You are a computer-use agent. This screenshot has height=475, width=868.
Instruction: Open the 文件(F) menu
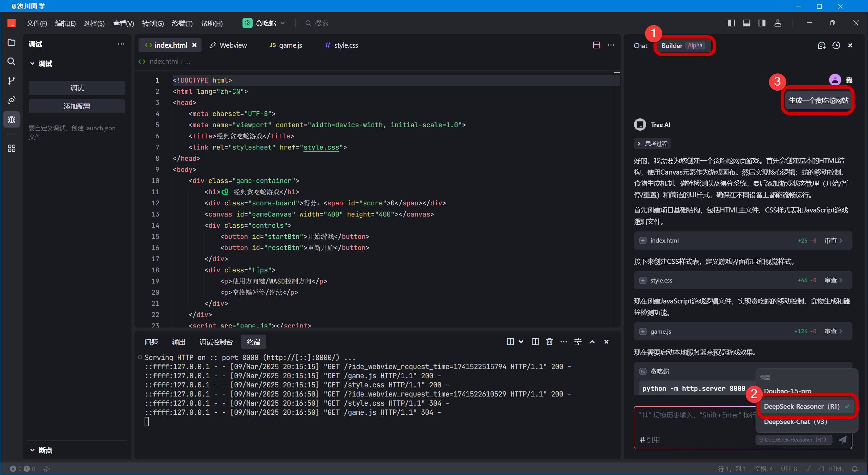(37, 23)
